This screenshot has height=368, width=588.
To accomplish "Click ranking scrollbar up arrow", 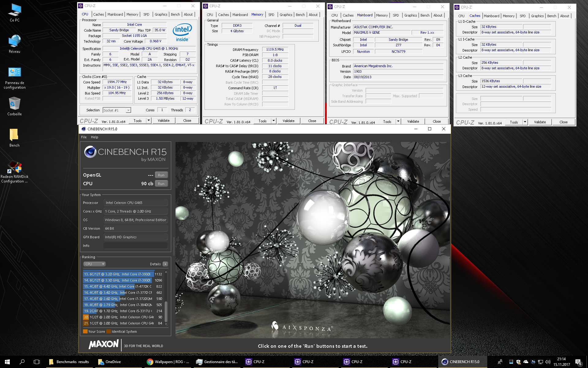I will click(166, 272).
